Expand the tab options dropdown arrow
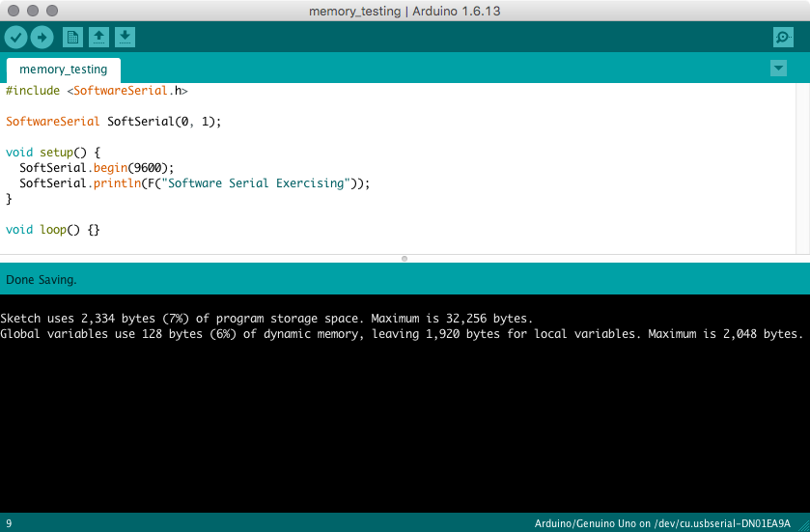This screenshot has width=810, height=532. tap(778, 69)
